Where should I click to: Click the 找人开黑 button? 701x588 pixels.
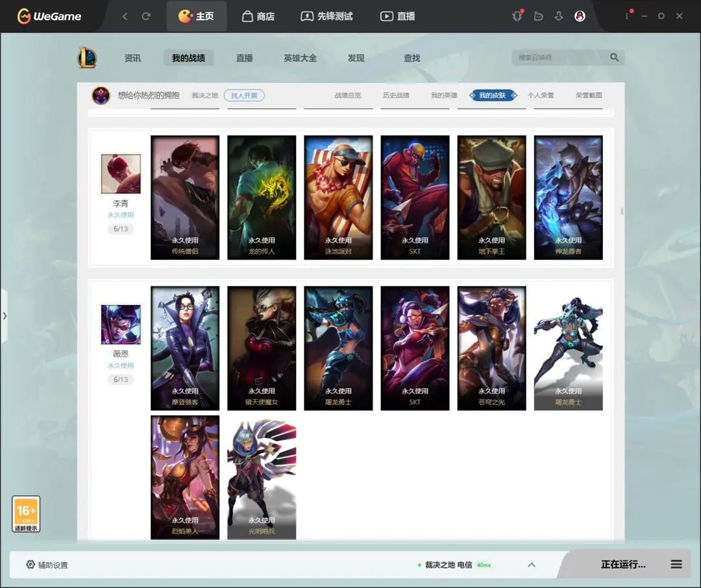coord(244,95)
